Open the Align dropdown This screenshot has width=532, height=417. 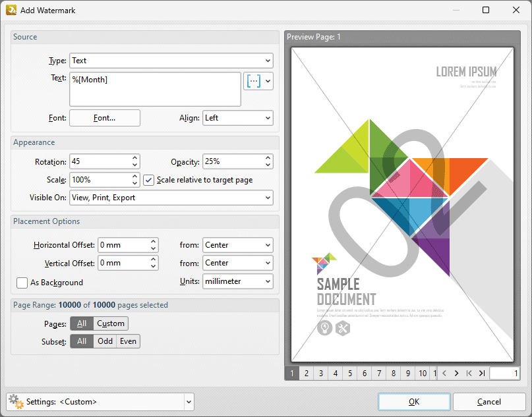click(238, 118)
